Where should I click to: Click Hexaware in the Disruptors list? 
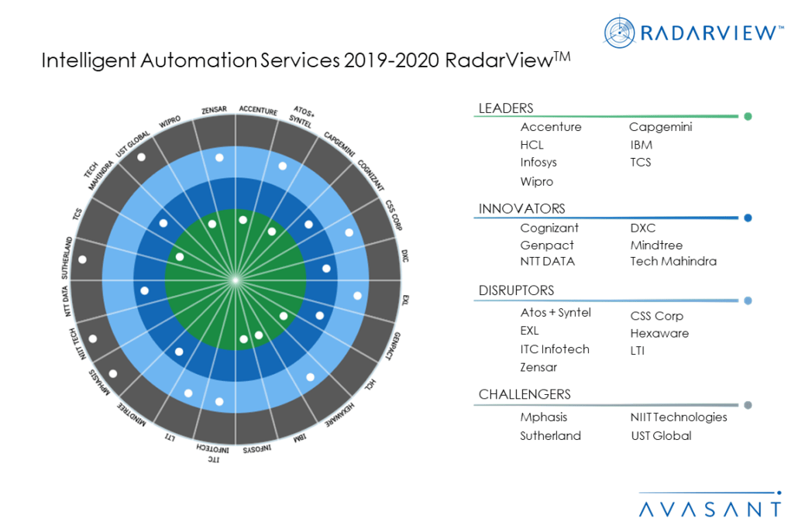(659, 333)
